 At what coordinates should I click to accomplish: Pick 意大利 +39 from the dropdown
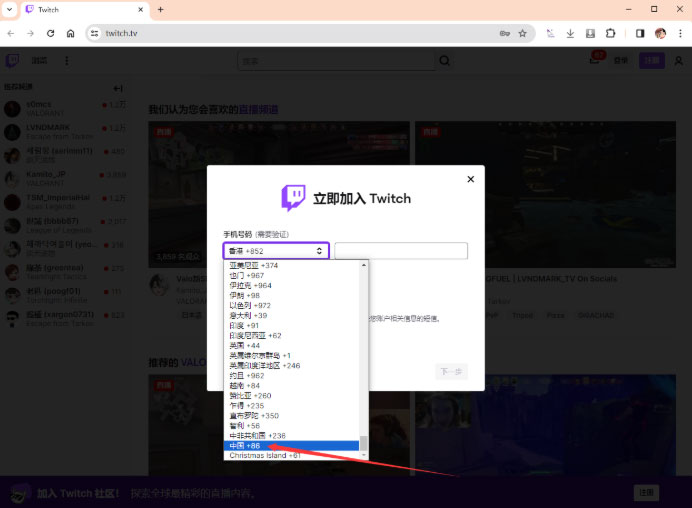click(291, 316)
